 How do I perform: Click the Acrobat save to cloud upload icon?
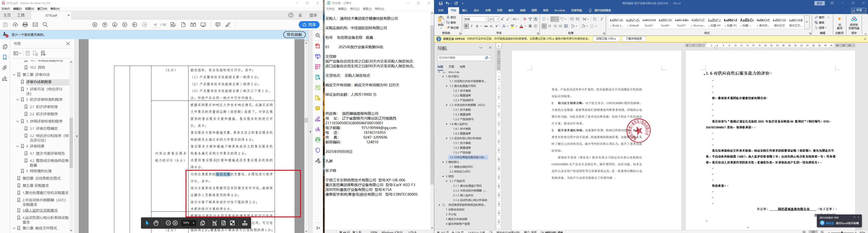(x=15, y=25)
